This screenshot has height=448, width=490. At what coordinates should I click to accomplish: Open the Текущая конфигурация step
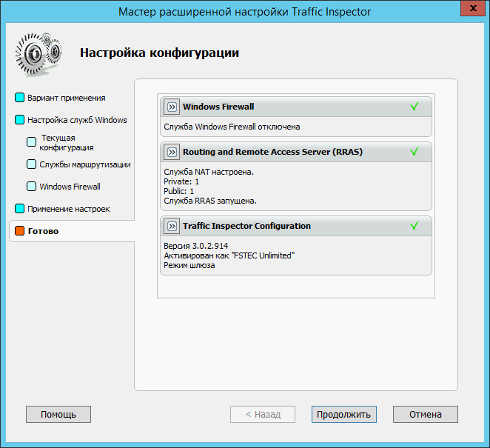coord(67,143)
